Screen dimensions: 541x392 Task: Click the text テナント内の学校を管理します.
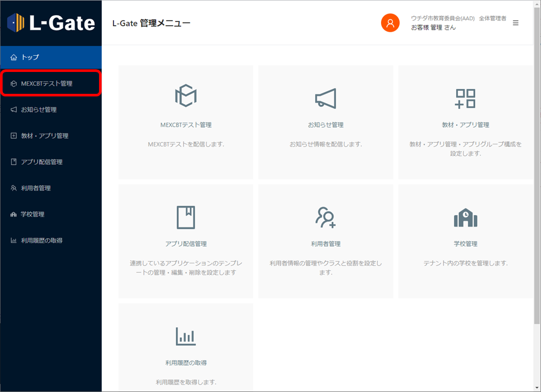point(465,263)
